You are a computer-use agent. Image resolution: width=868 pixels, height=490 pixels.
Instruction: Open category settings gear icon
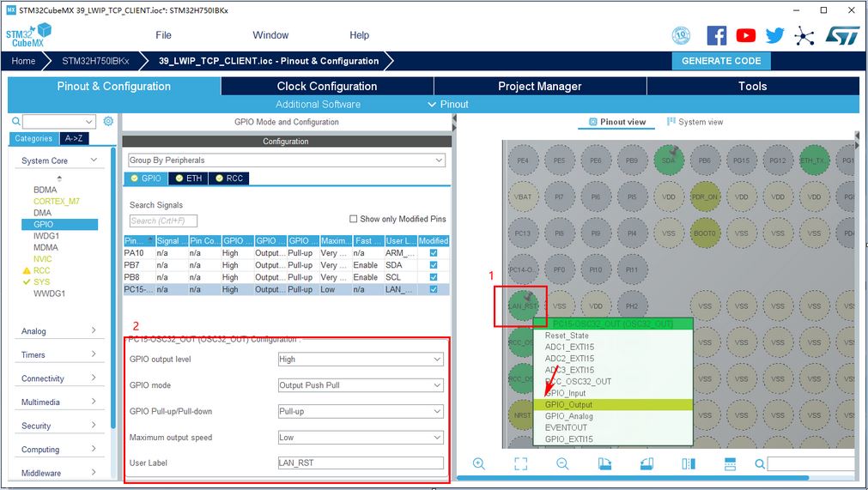tap(108, 122)
